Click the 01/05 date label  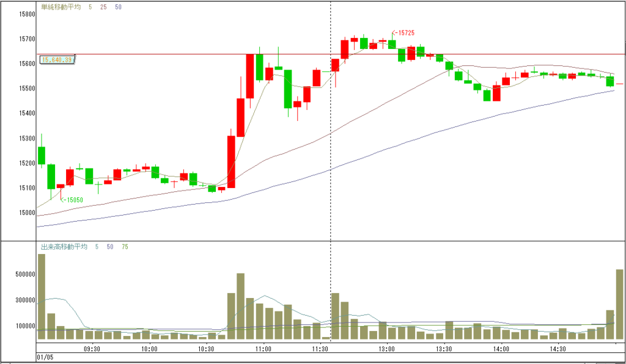click(45, 357)
